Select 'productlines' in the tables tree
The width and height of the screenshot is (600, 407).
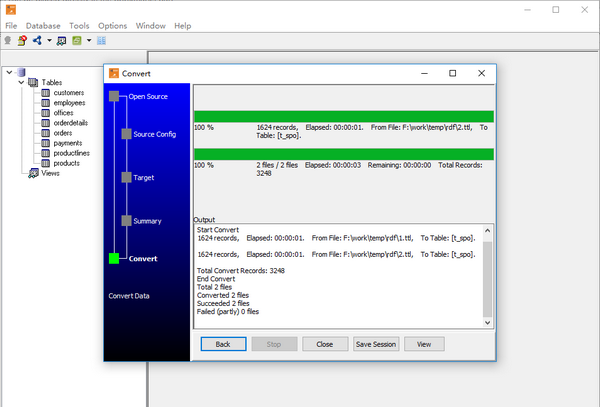pos(72,153)
